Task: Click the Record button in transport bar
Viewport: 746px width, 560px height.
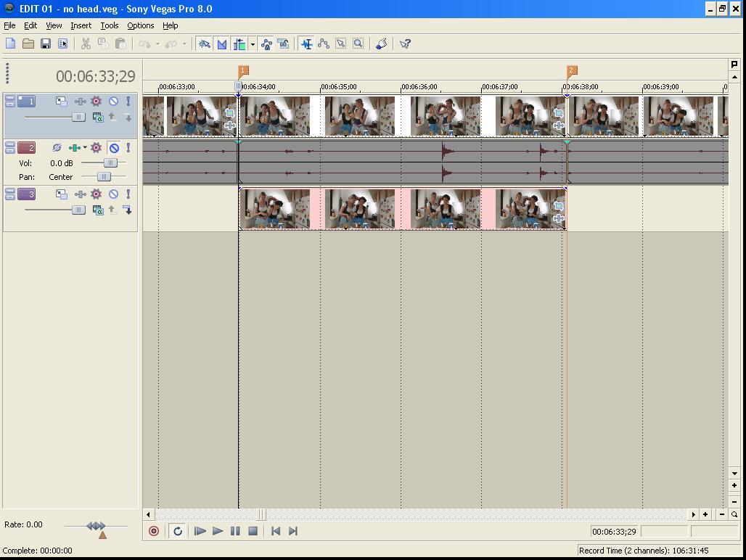Action: 154,531
